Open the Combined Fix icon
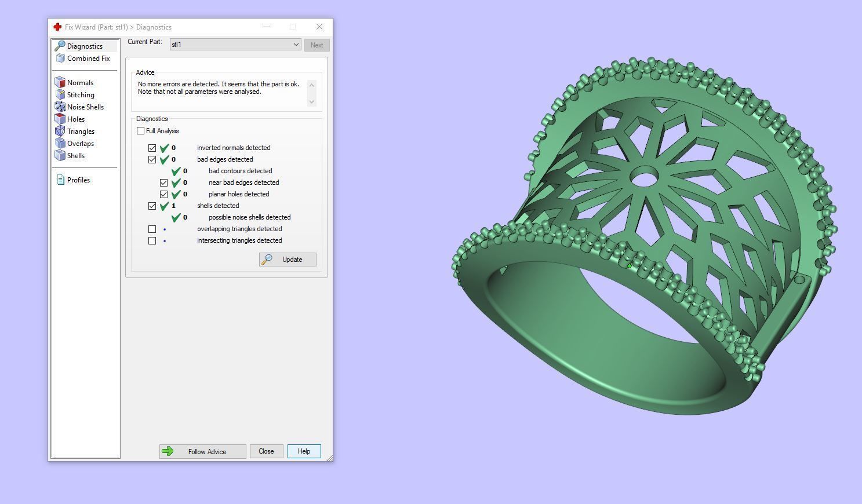 (x=60, y=58)
